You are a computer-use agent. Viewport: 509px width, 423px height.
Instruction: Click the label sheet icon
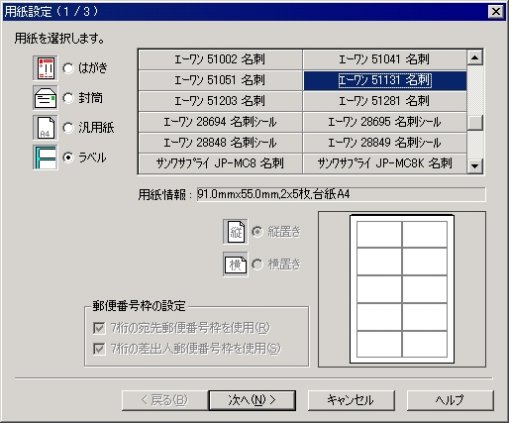click(x=45, y=157)
